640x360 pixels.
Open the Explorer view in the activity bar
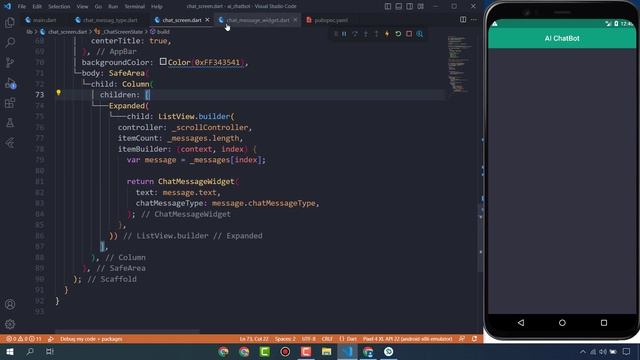(x=10, y=22)
